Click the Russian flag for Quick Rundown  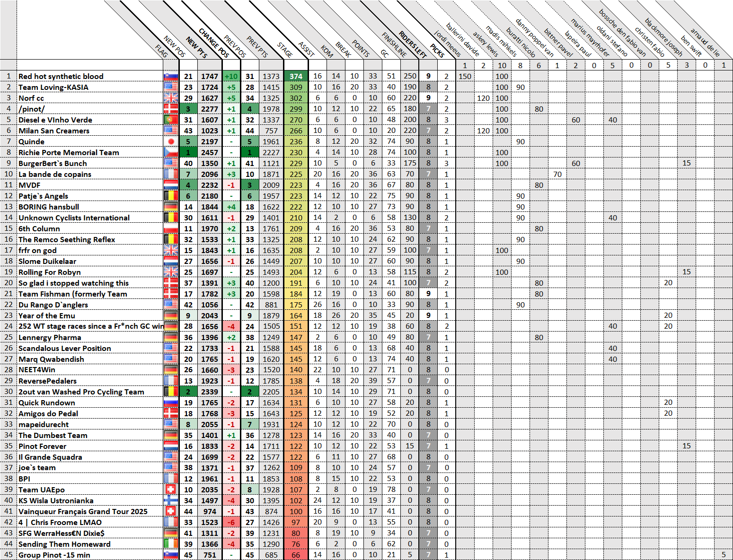[171, 402]
